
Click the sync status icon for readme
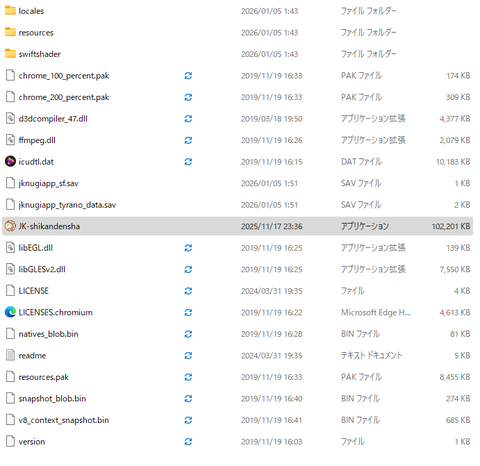tap(188, 356)
